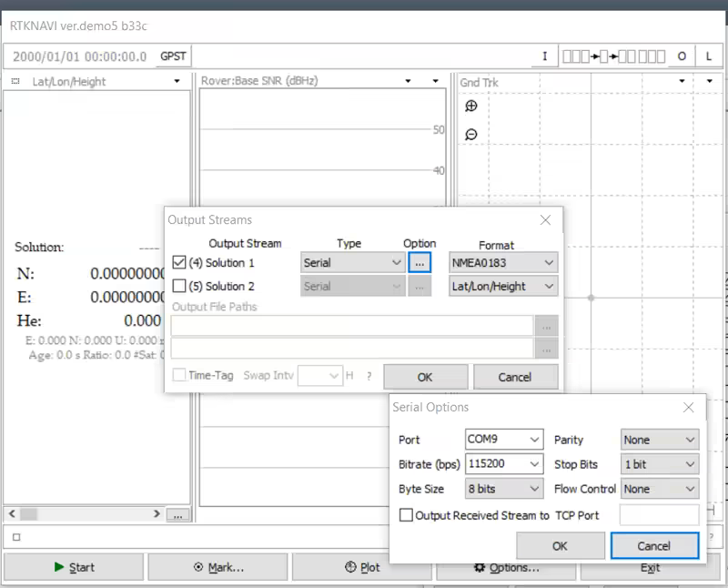Viewport: 728px width, 588px height.
Task: Uncheck the Solution 1 output stream
Action: tap(179, 263)
